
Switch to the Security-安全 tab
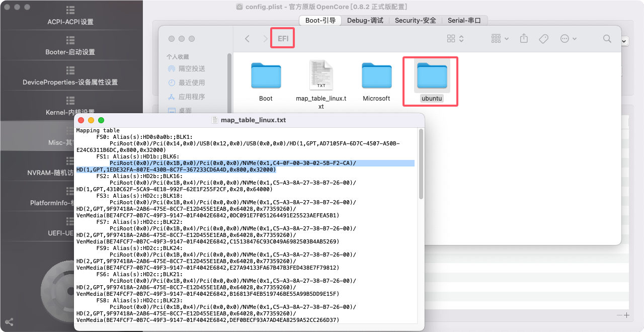point(415,20)
